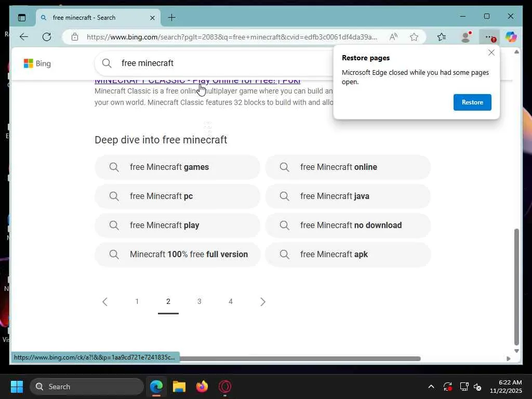Click the scroll up arrow

516,52
